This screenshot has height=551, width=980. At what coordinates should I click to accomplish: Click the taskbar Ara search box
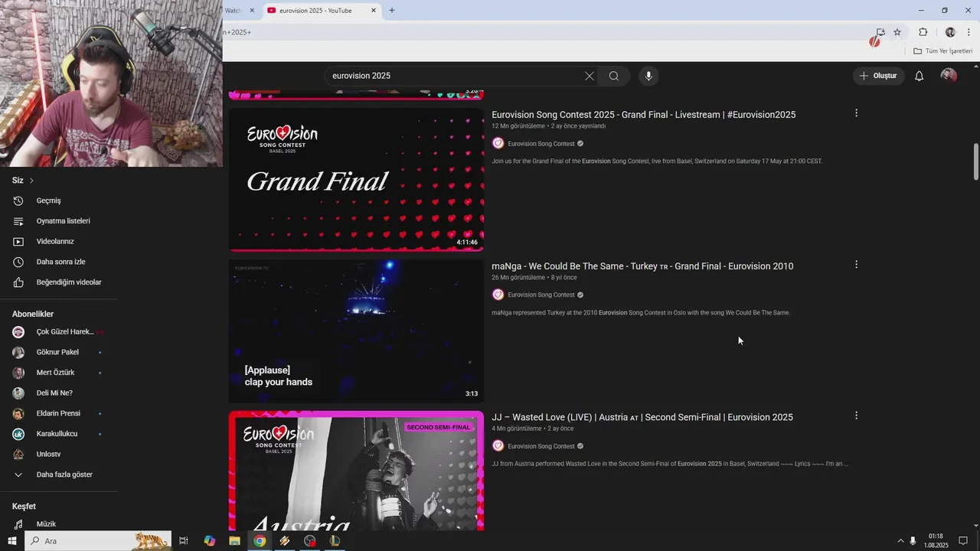[97, 541]
